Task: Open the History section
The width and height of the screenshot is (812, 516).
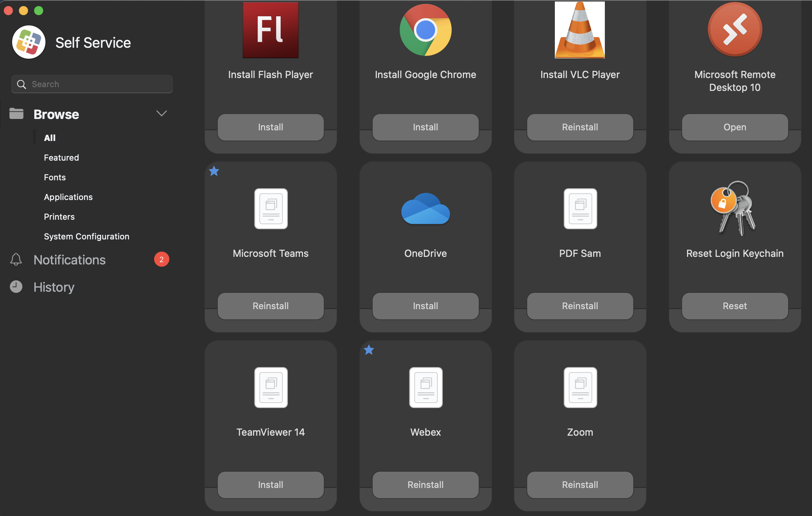Action: point(54,287)
